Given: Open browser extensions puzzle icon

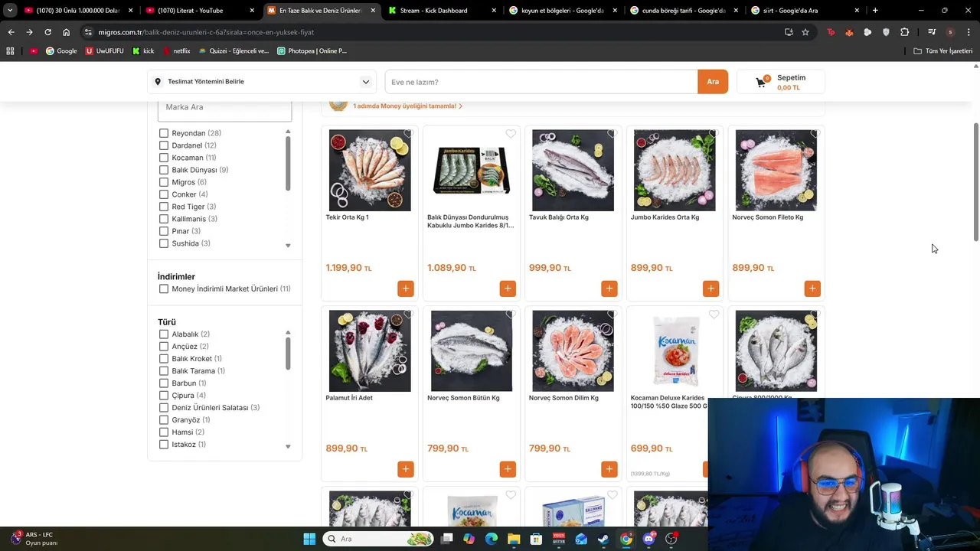Looking at the screenshot, I should point(904,32).
